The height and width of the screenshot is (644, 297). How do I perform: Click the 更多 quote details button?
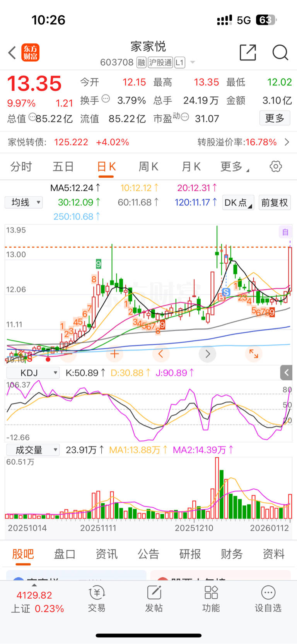click(275, 118)
